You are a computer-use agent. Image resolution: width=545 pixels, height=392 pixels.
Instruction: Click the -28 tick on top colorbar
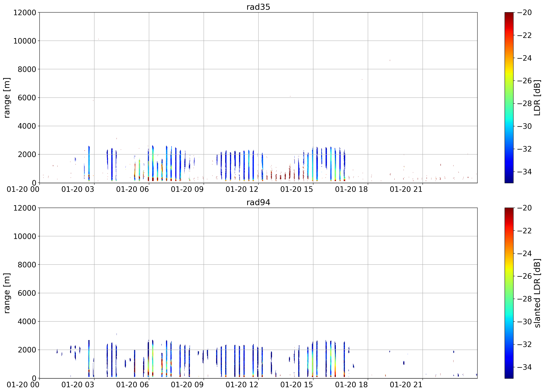[524, 104]
